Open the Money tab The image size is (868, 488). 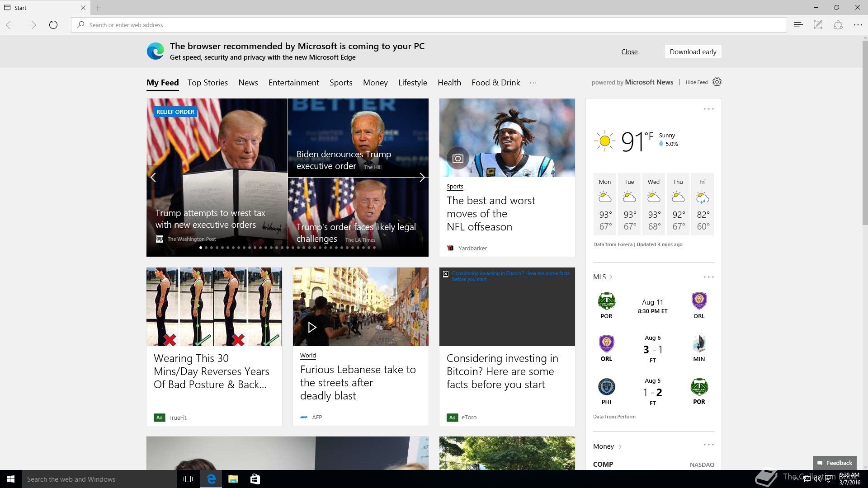pyautogui.click(x=375, y=83)
